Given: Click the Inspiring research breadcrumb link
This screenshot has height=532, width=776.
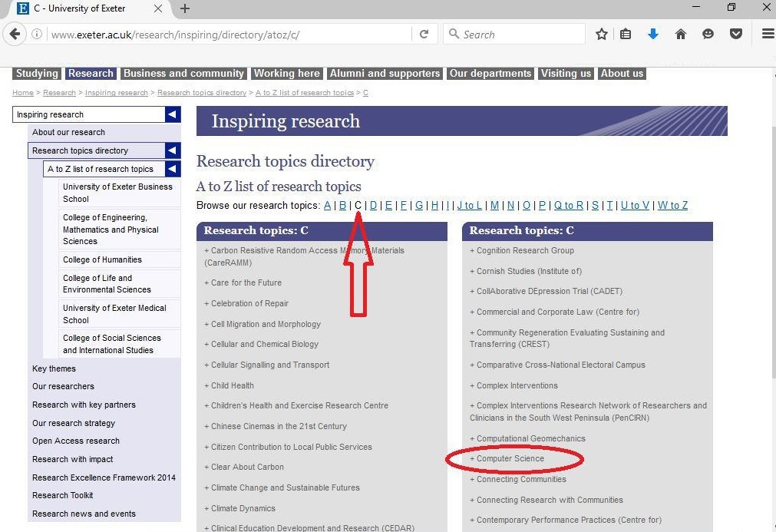Looking at the screenshot, I should (x=117, y=93).
